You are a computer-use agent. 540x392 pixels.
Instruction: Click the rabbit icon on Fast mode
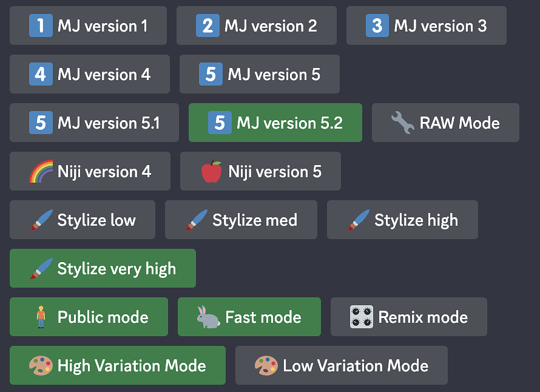tap(208, 317)
